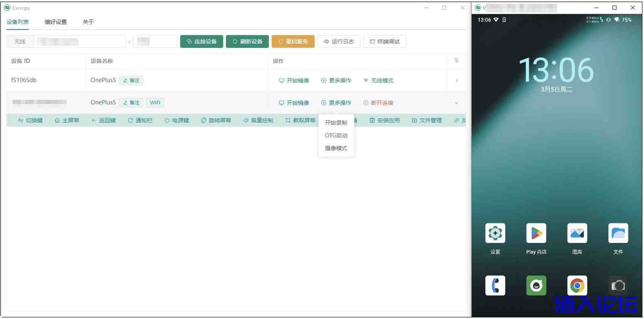This screenshot has width=644, height=319.
Task: Collapse the WIFI device row chevron
Action: pyautogui.click(x=456, y=103)
